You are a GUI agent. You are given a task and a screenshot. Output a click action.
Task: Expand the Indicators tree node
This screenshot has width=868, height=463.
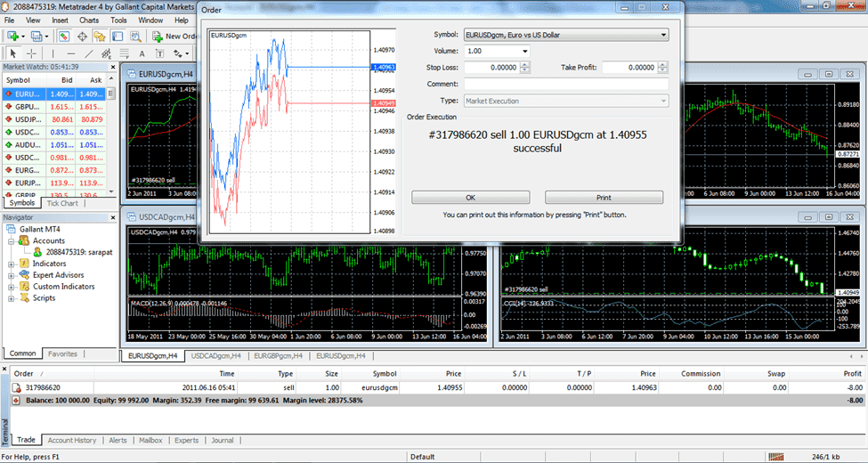(x=11, y=264)
